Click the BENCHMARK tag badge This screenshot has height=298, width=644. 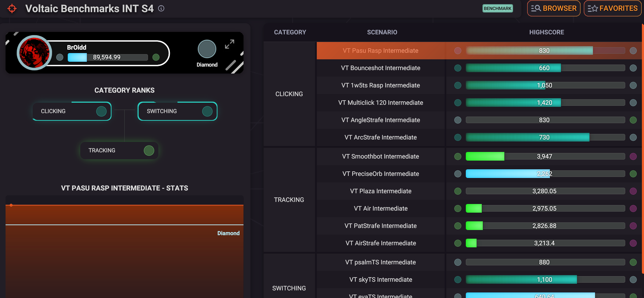tap(497, 8)
